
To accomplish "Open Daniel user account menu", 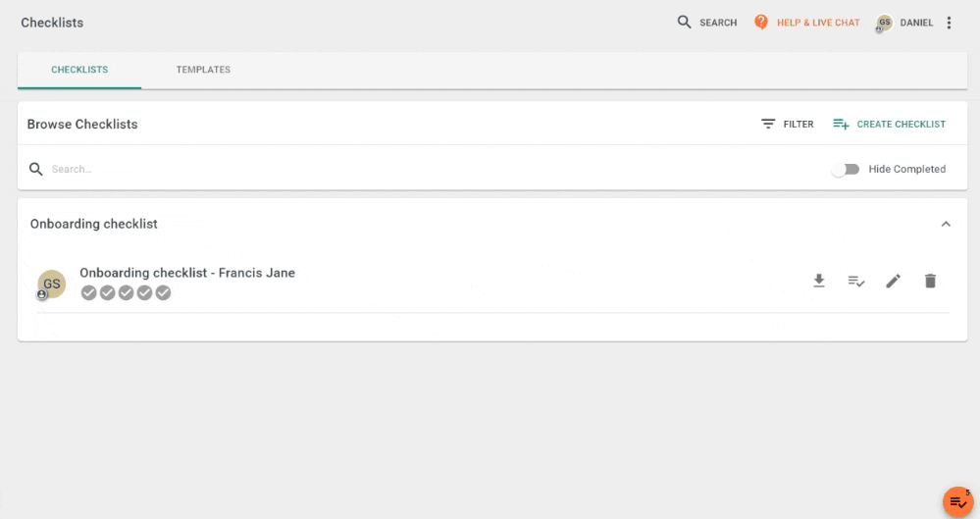I will pos(905,23).
